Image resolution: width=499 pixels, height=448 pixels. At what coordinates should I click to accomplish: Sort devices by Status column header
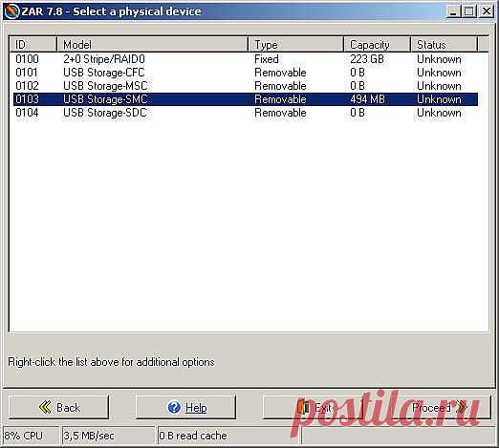point(445,44)
